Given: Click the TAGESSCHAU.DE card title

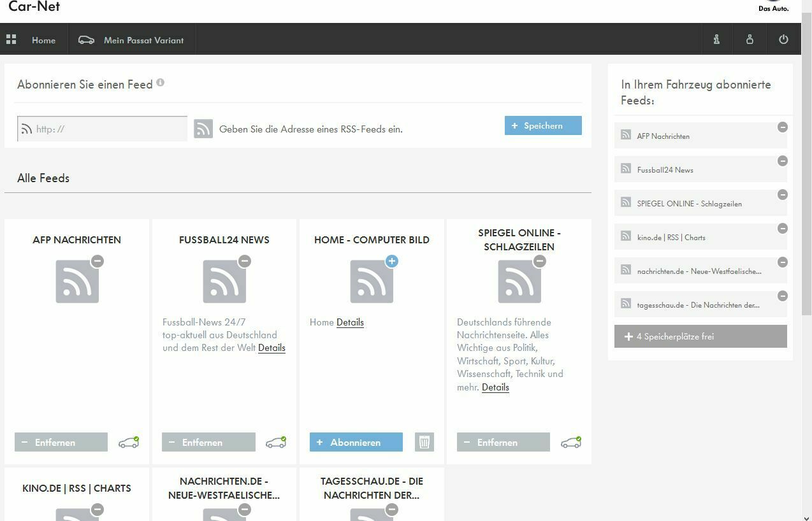Looking at the screenshot, I should pyautogui.click(x=372, y=488).
